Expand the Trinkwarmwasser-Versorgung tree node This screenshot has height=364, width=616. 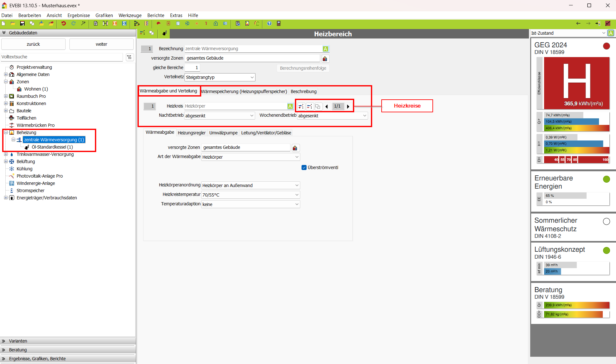tap(6, 154)
